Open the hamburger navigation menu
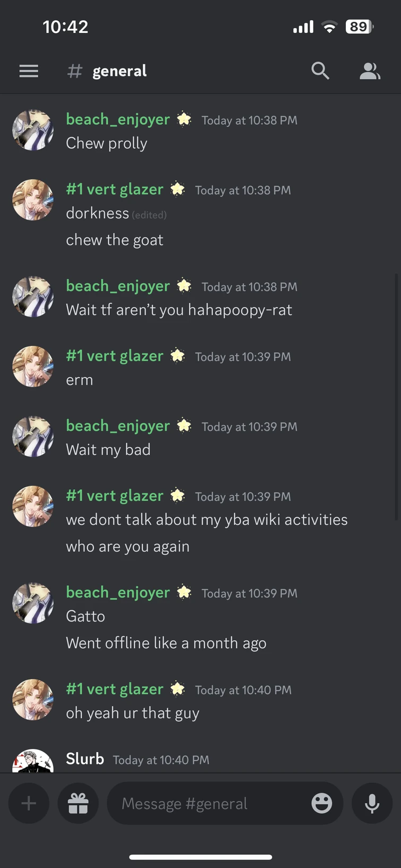 (29, 71)
